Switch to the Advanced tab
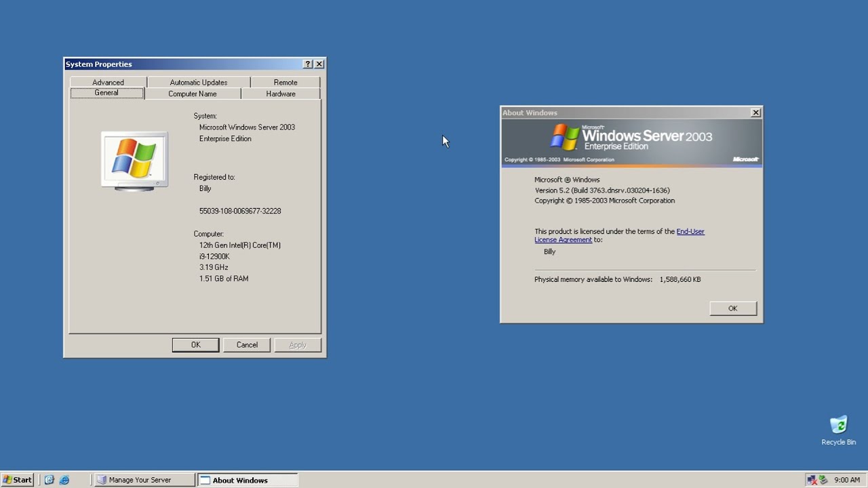This screenshot has width=868, height=488. [x=108, y=82]
